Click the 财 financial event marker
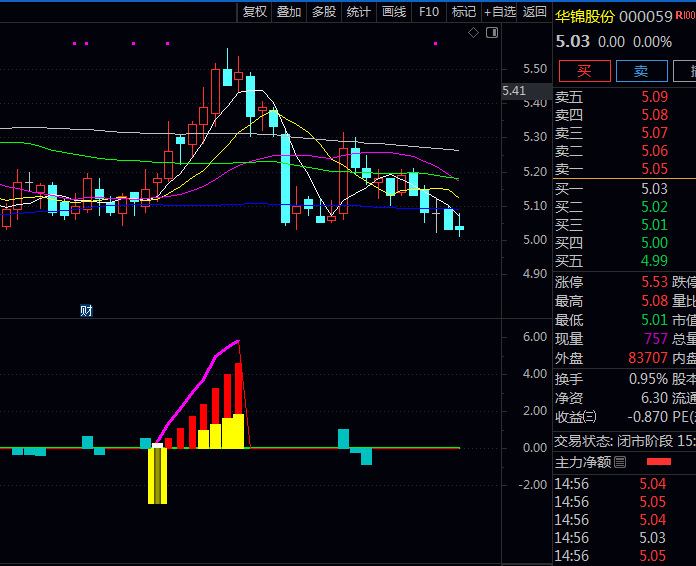The width and height of the screenshot is (696, 566). point(87,311)
